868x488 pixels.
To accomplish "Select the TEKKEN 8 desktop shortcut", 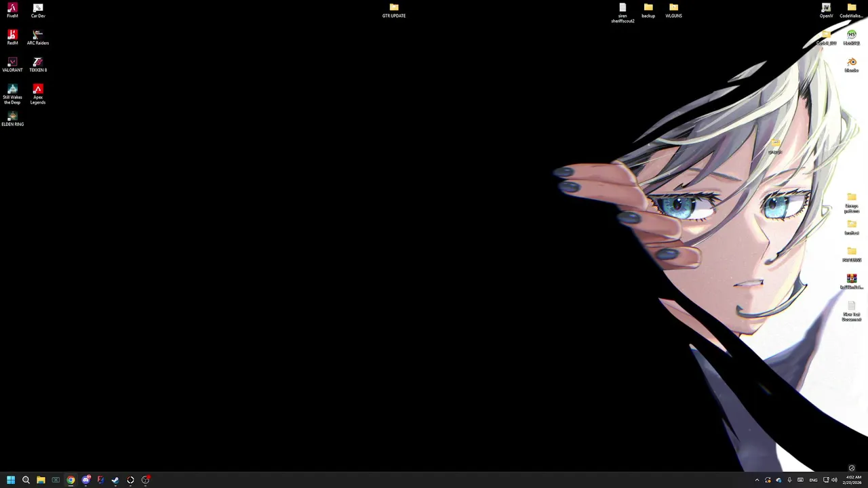I will coord(38,65).
